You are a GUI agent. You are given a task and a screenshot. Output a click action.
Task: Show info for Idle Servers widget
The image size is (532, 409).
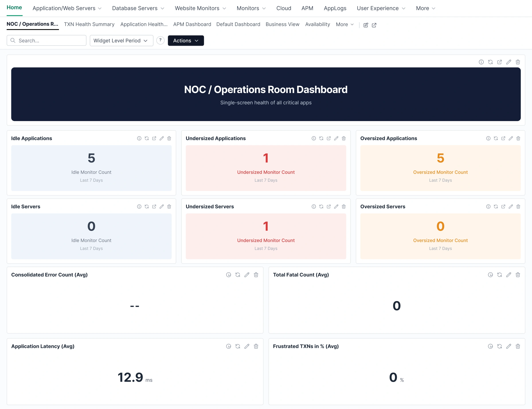coord(139,206)
